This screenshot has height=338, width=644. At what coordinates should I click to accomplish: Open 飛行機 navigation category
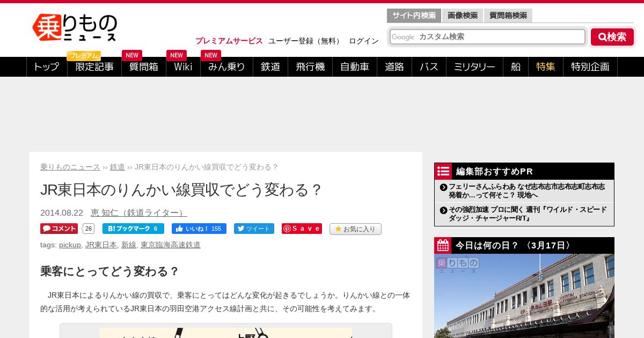[x=310, y=67]
